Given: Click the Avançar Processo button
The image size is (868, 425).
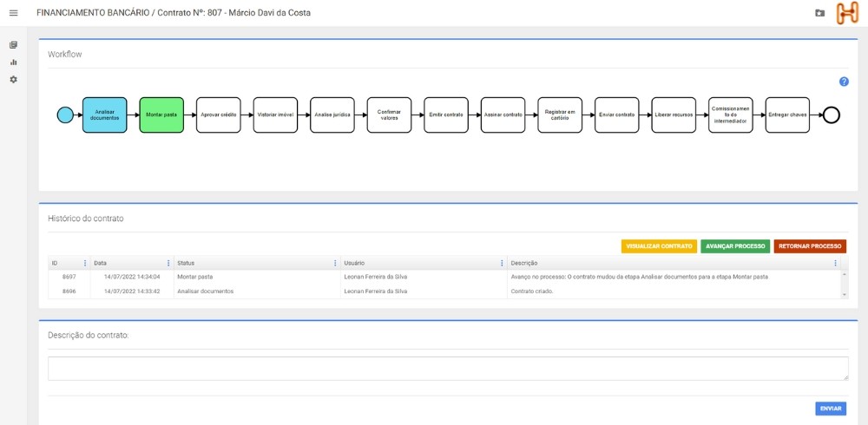Looking at the screenshot, I should pos(735,246).
